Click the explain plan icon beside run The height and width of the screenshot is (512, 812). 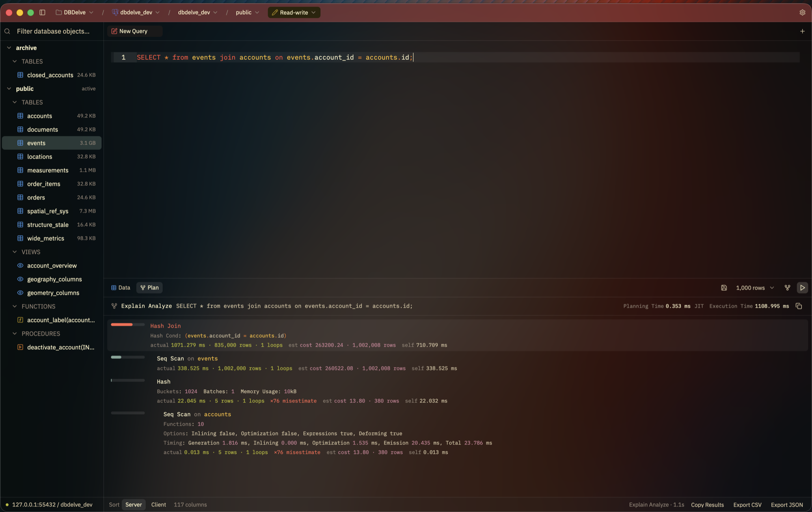(x=787, y=288)
